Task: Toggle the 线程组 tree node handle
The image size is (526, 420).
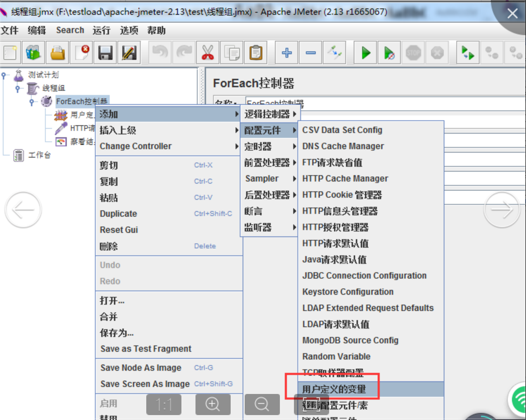Action: [x=18, y=89]
